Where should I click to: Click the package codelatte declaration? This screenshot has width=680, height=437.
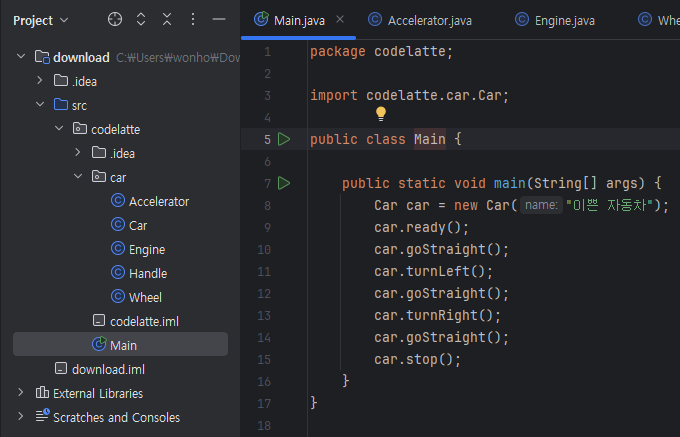[x=382, y=52]
